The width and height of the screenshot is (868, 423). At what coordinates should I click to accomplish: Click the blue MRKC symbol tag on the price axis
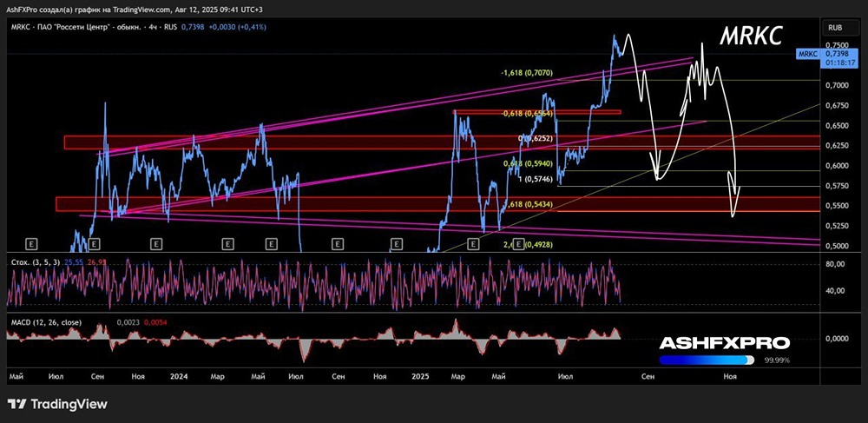[808, 54]
